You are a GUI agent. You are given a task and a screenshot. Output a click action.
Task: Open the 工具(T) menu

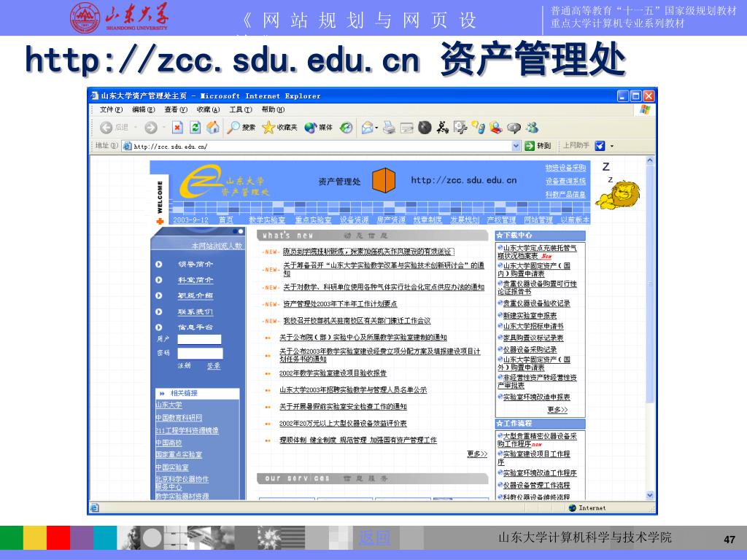(241, 109)
